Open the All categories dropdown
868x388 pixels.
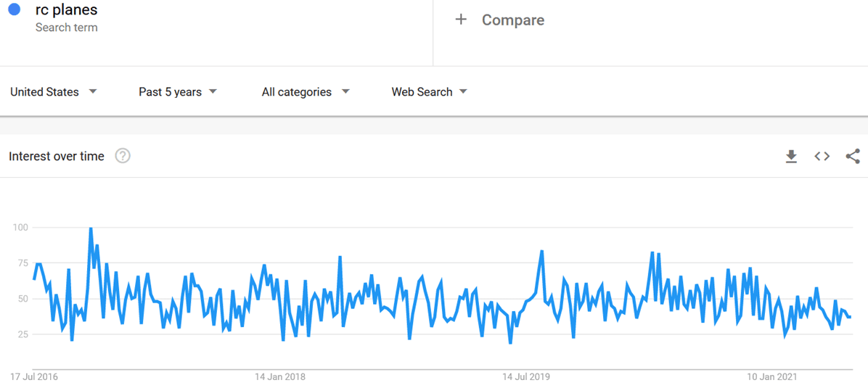coord(306,92)
